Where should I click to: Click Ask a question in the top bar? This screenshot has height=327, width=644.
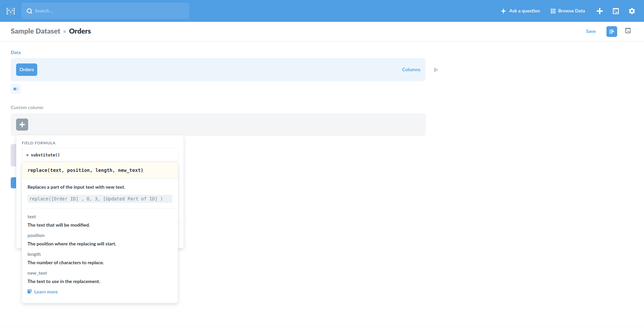(524, 11)
